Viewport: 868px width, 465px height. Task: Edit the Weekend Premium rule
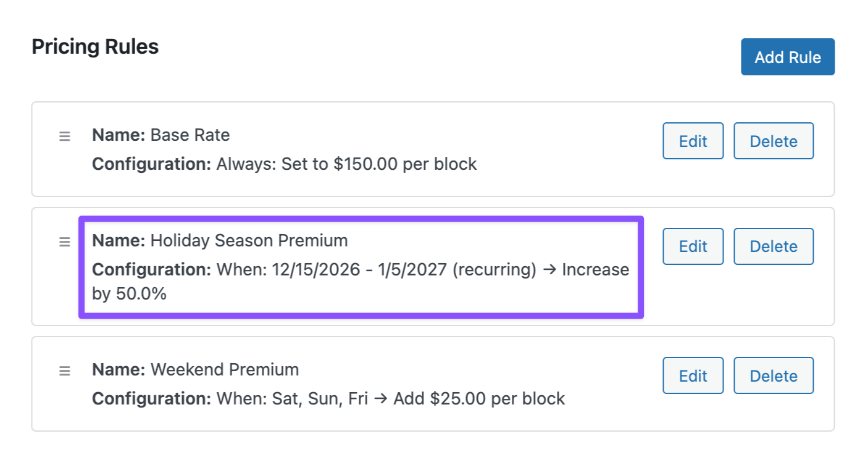pyautogui.click(x=693, y=376)
